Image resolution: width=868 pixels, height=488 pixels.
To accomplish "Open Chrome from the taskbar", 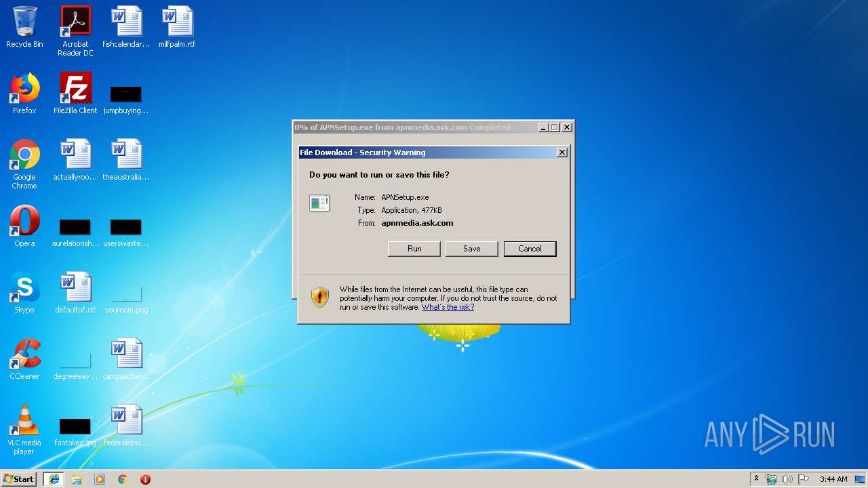I will 122,479.
